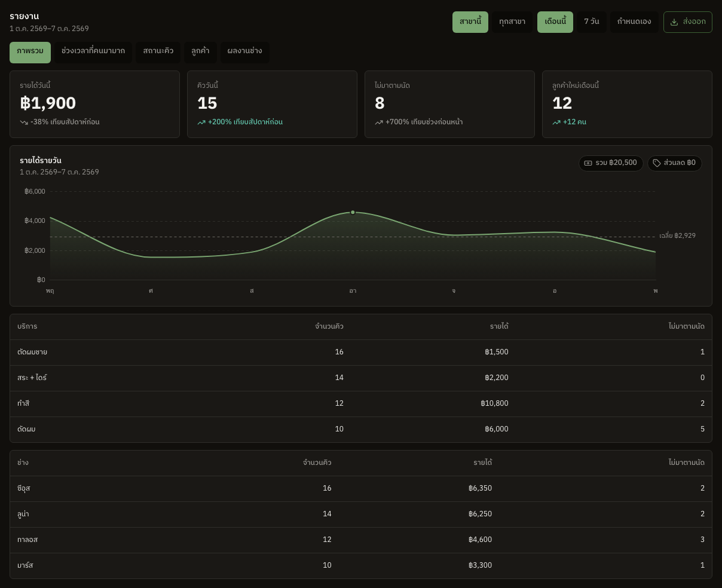Switch branch filter to ทุกสาขา
The height and width of the screenshot is (588, 722).
click(512, 22)
